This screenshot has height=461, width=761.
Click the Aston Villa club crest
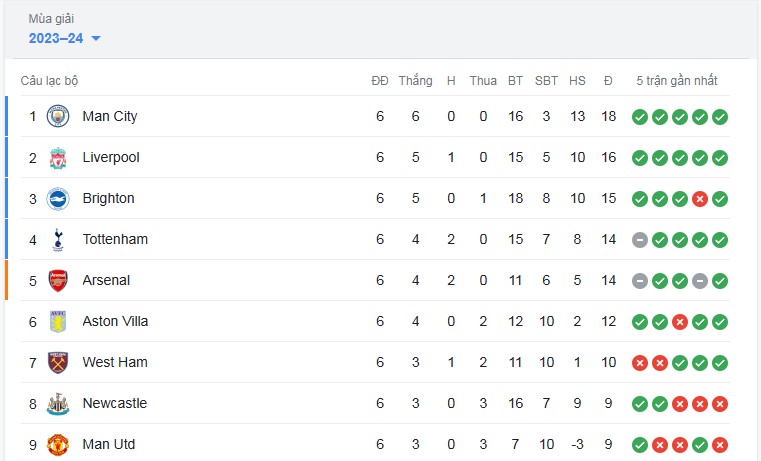58,322
